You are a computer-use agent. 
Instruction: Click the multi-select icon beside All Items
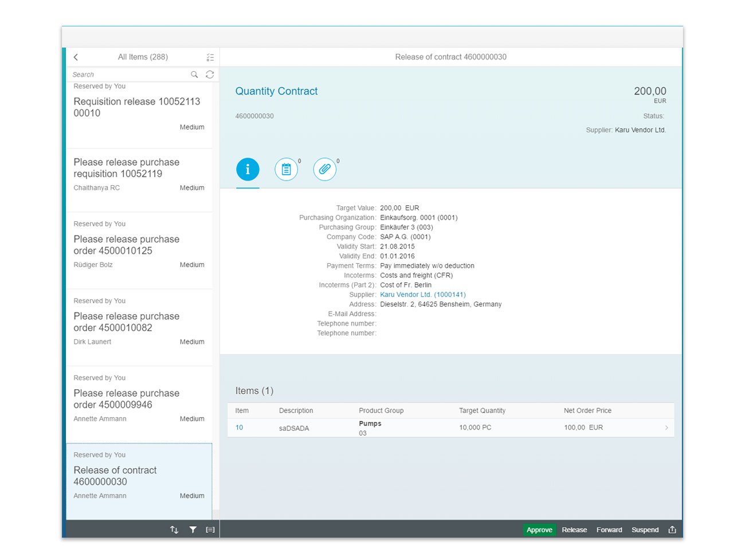click(x=210, y=57)
